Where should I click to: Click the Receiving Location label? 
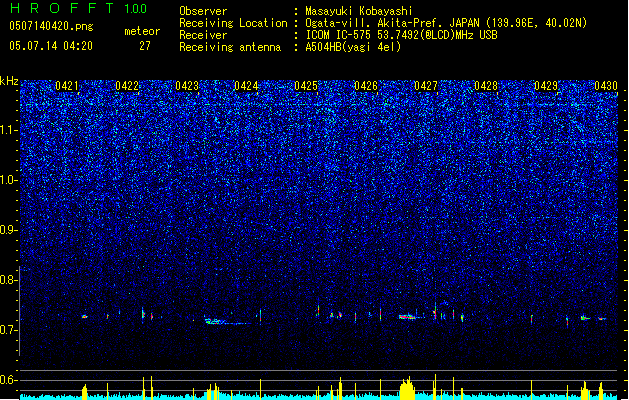coord(233,23)
